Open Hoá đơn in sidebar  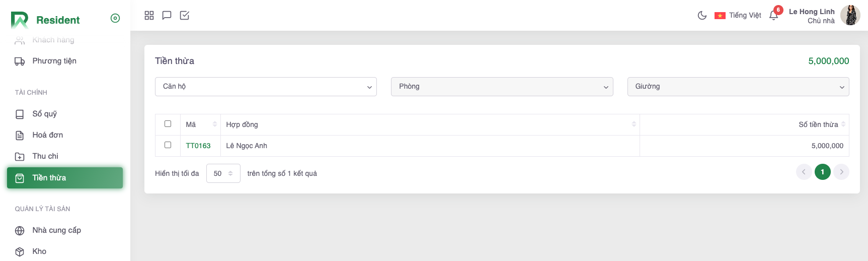click(47, 135)
